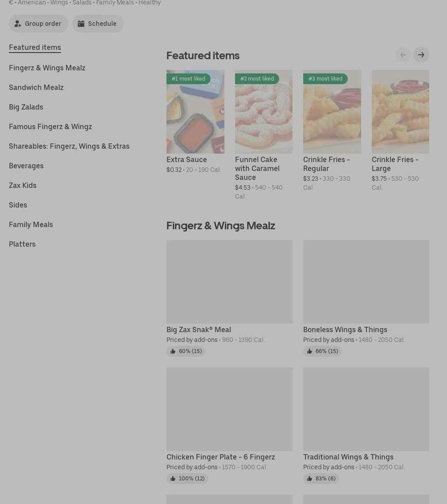447x504 pixels.
Task: Open Funnel Cake with Caramel Sauce photo
Action: click(264, 115)
